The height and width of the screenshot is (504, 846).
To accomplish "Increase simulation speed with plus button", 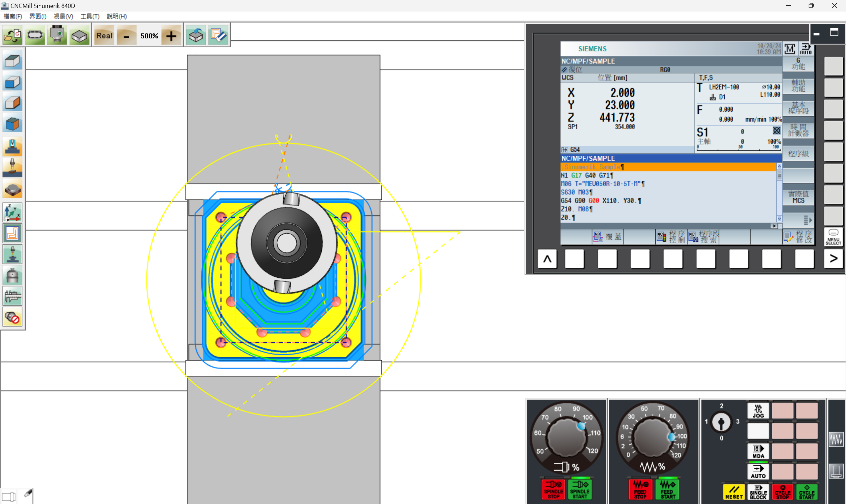I will click(x=171, y=35).
